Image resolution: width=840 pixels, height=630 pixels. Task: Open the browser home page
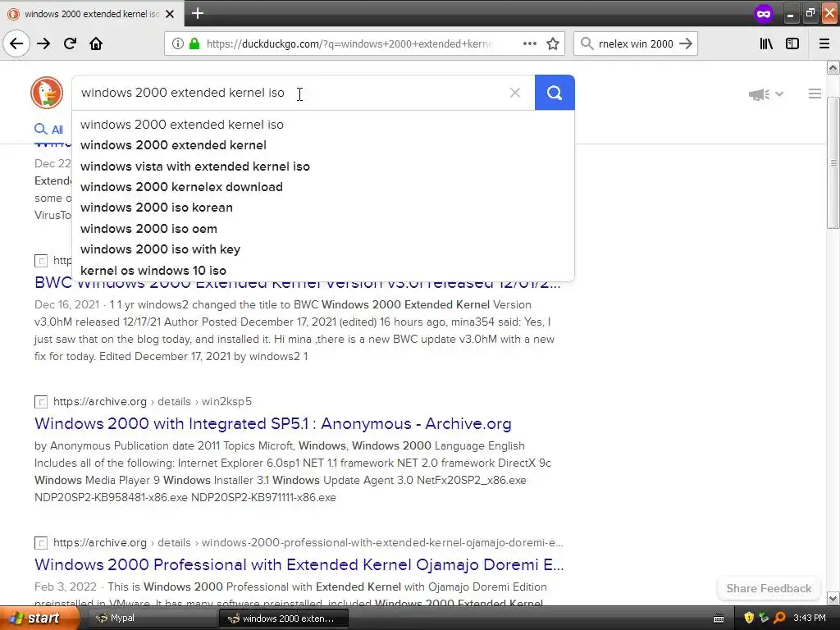point(96,43)
